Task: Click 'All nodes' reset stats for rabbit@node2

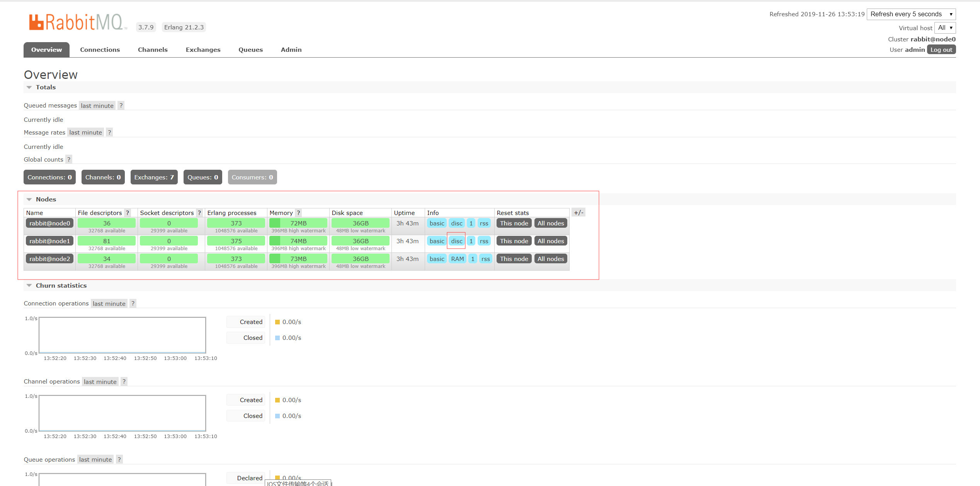Action: (551, 259)
